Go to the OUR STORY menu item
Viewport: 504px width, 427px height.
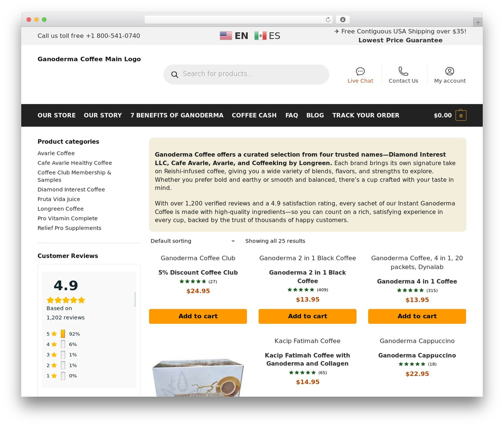point(103,115)
